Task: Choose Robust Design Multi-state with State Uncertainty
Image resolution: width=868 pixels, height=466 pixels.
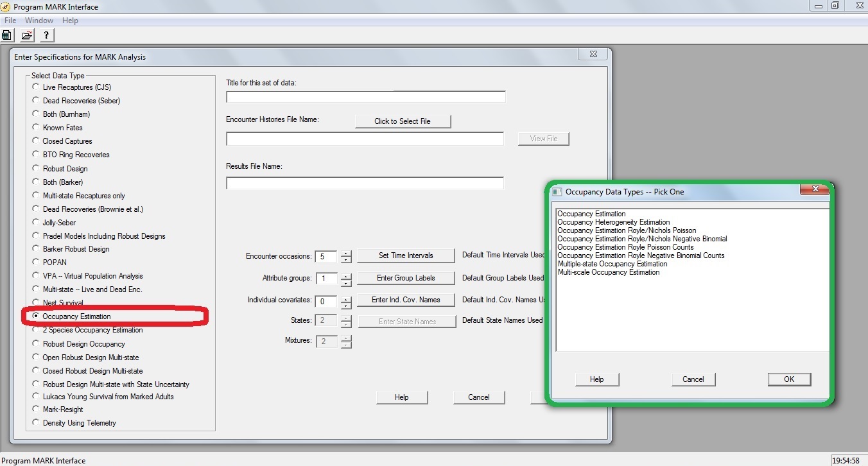Action: [x=111, y=384]
